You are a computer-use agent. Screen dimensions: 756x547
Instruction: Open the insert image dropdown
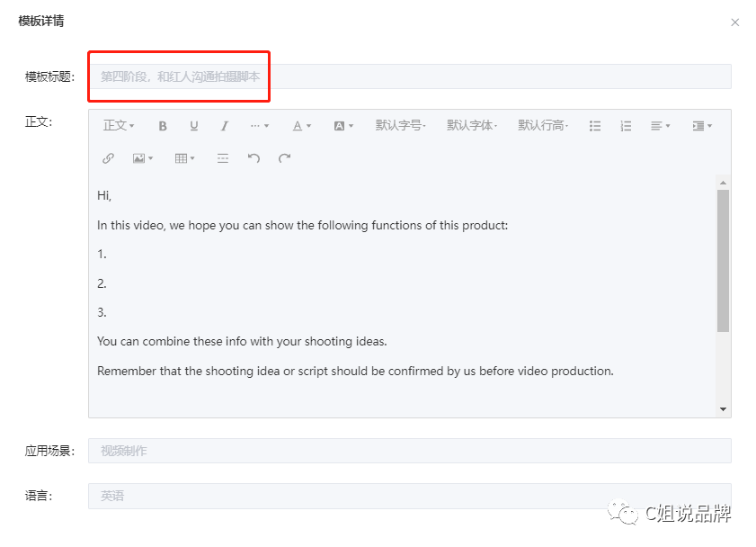click(x=143, y=158)
